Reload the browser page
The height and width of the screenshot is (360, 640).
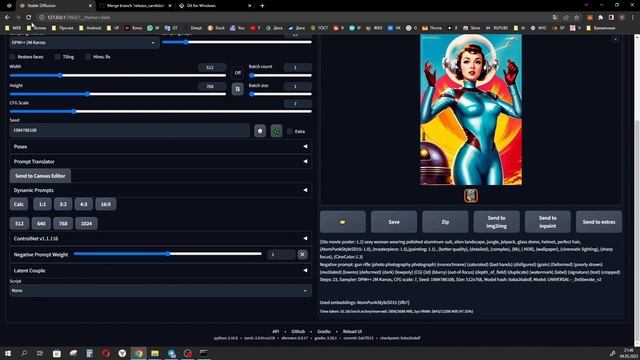pos(29,18)
